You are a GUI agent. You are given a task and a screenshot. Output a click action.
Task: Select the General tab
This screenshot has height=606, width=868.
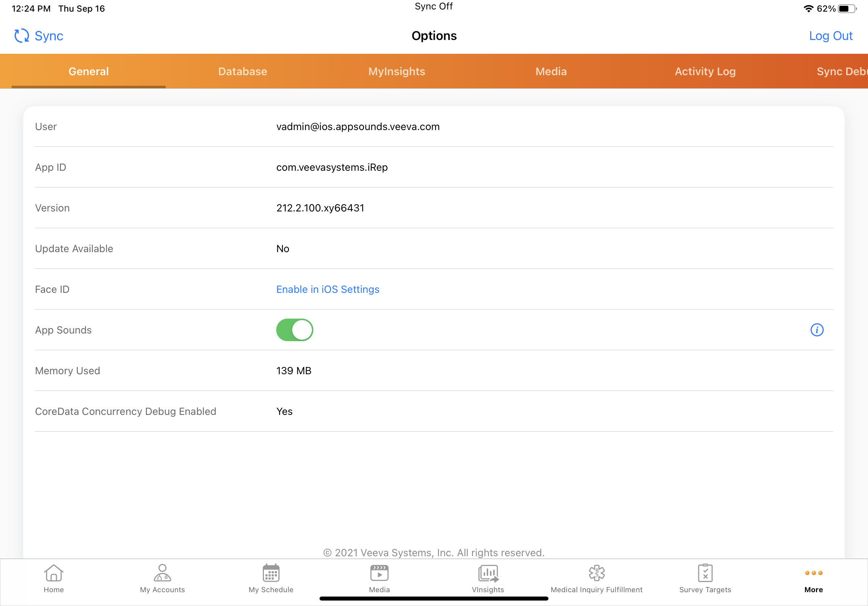coord(88,72)
